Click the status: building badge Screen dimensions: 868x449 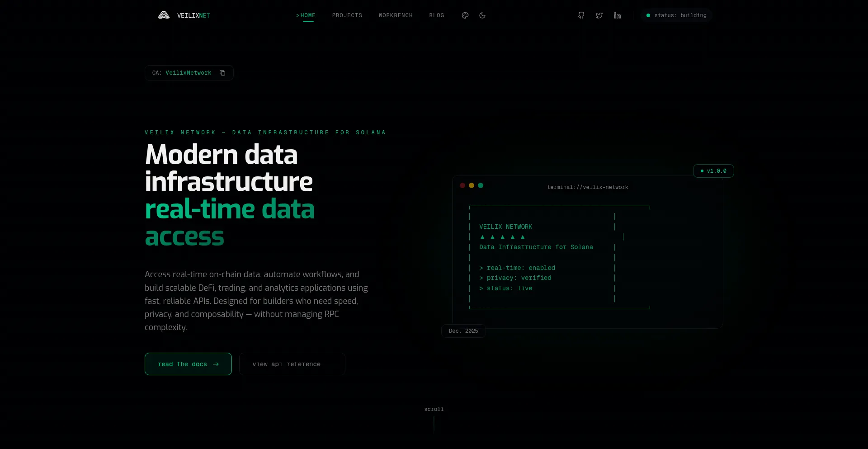click(x=676, y=15)
